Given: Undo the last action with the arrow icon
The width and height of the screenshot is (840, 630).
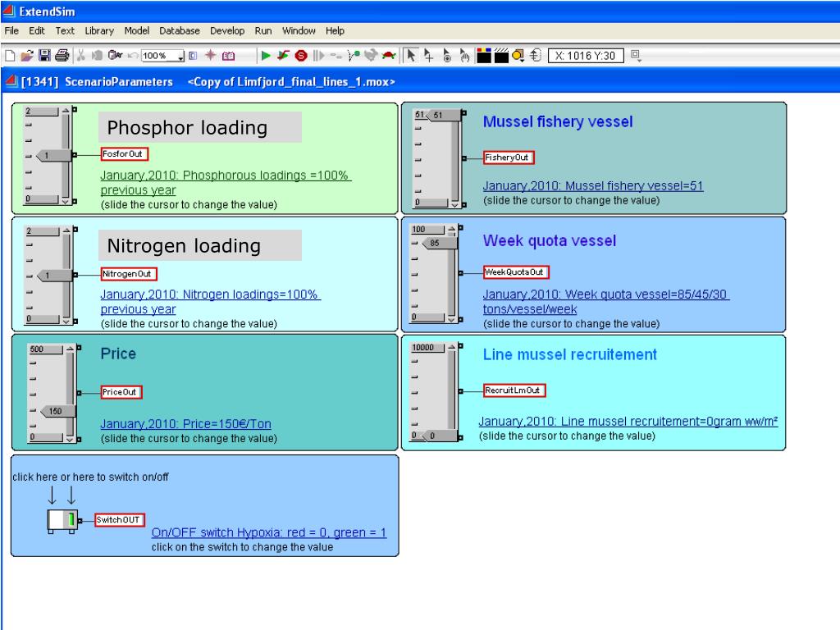Looking at the screenshot, I should pyautogui.click(x=132, y=55).
